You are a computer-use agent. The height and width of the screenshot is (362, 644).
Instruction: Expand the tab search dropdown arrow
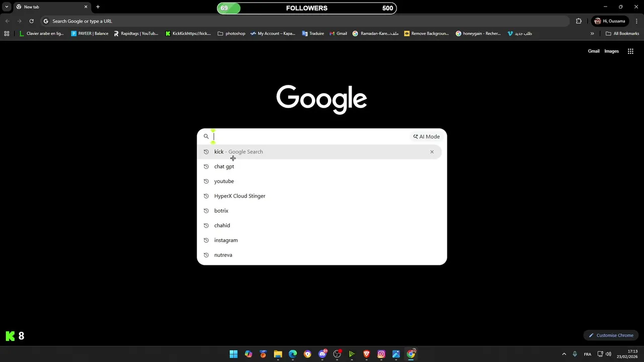7,7
